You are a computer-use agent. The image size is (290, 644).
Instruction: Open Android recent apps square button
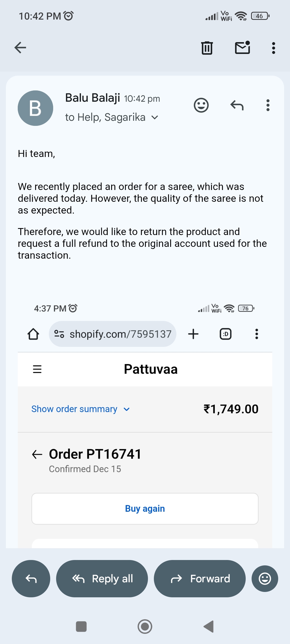coord(81,627)
